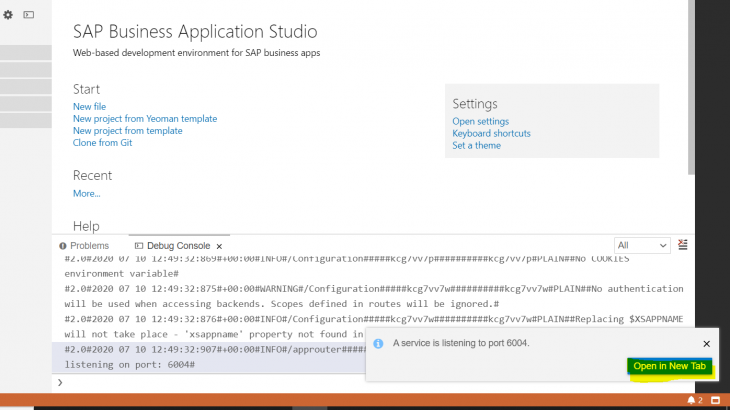Open the settings gear in sidebar
Image resolution: width=730 pixels, height=410 pixels.
tap(8, 15)
